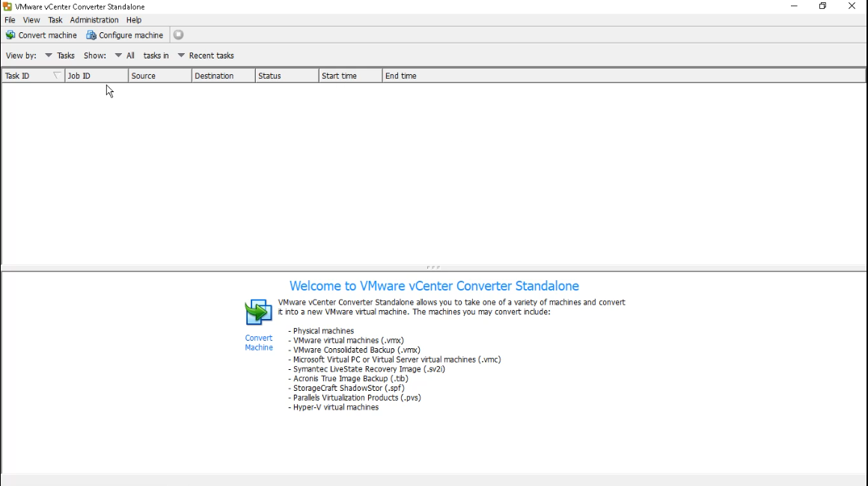Click 'VMware virtual machines (.vmx)' text
Screen dimensions: 868x486
[349, 340]
